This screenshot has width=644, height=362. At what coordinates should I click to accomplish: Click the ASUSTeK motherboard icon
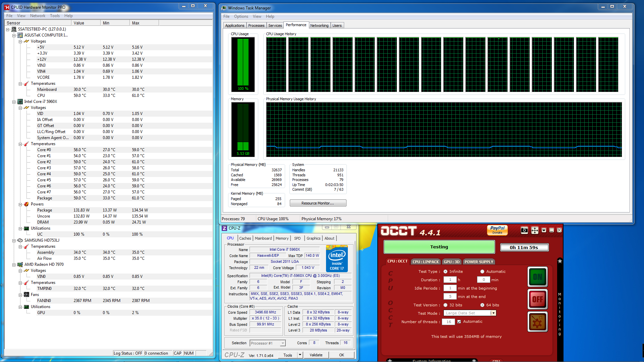pos(20,35)
